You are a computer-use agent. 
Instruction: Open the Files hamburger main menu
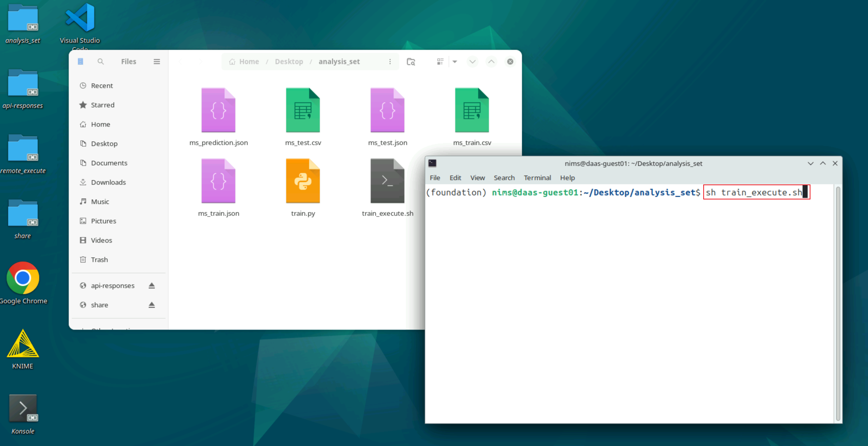coord(157,62)
